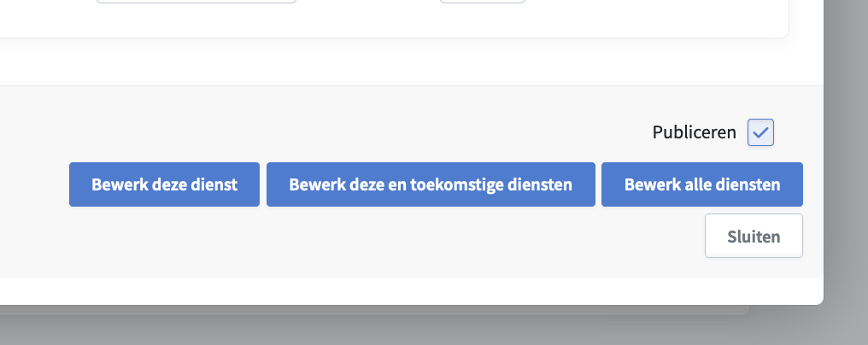
Task: Uncheck the blue checkmark next to Publiceren
Action: coord(760,132)
